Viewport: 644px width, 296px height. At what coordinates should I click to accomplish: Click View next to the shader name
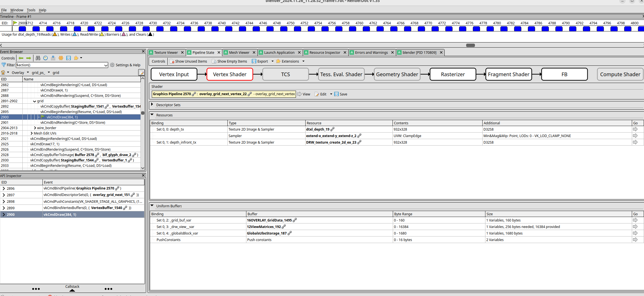304,94
